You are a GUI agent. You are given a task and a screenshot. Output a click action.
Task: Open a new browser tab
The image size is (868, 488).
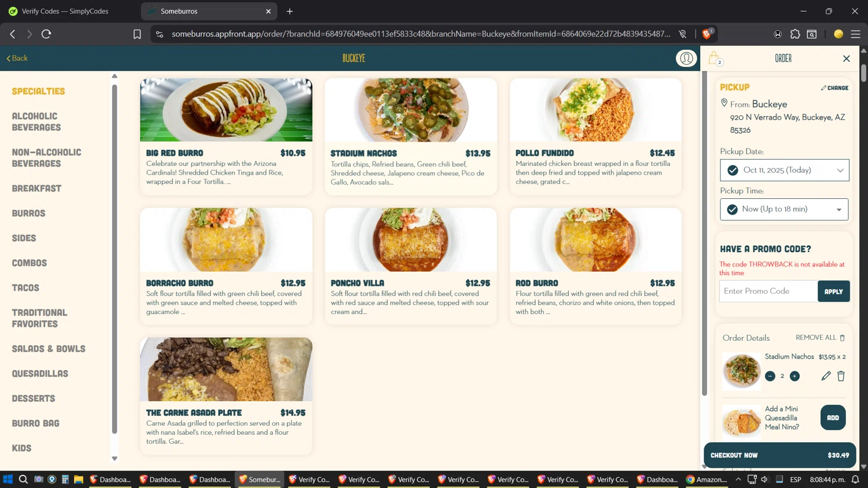(290, 11)
